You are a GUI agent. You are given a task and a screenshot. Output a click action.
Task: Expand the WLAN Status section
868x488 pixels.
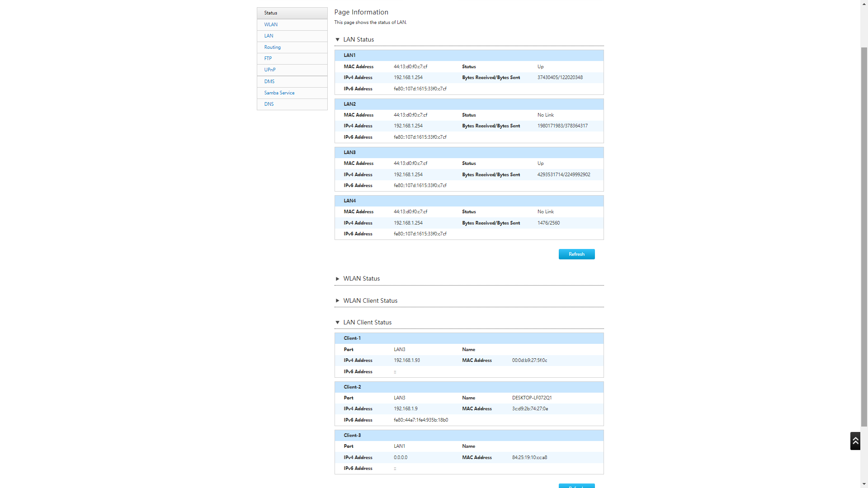coord(337,279)
